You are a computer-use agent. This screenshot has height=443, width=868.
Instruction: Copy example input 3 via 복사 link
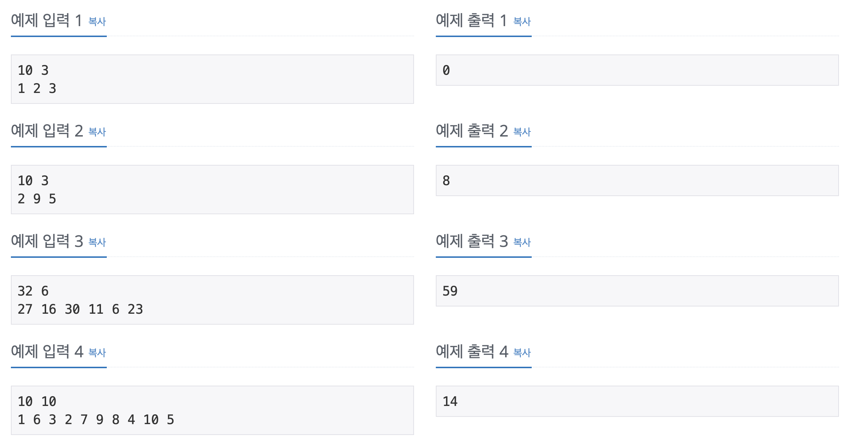point(97,242)
